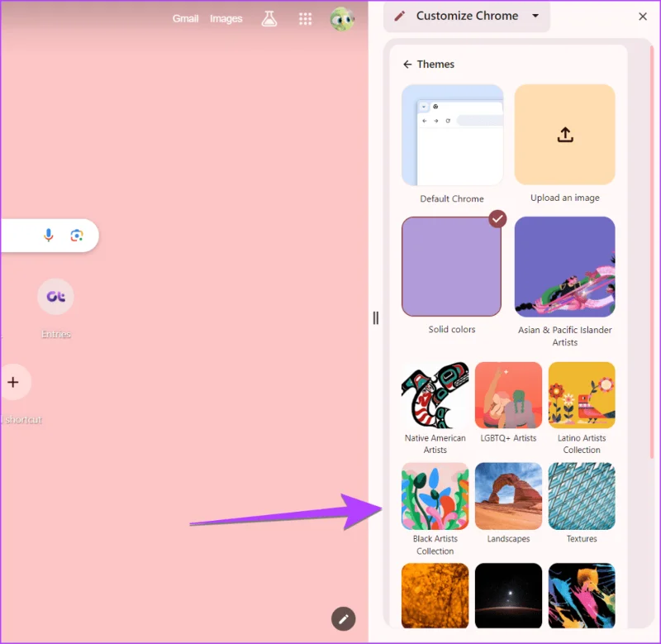Click the 'Themes' heading text
Screen dimensions: 661x644
435,64
